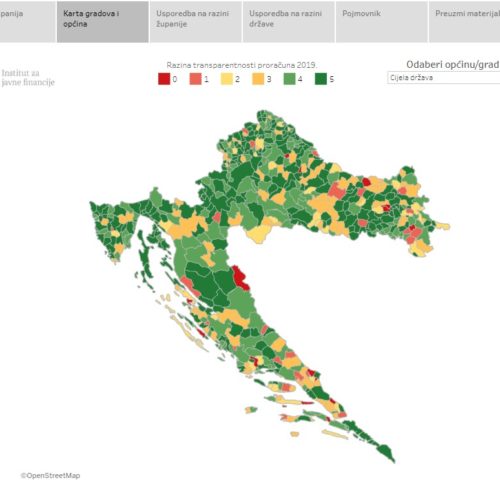Image resolution: width=500 pixels, height=500 pixels.
Task: Open the Cijela država dropdown
Action: coord(444,78)
